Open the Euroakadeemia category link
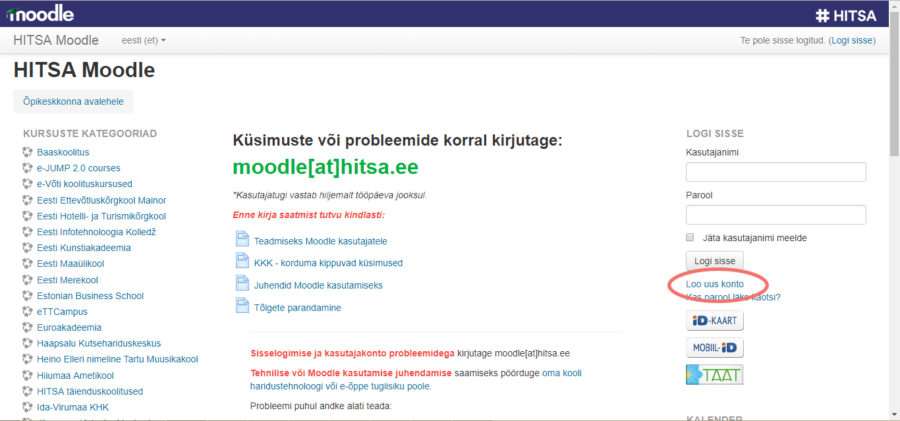 [69, 327]
